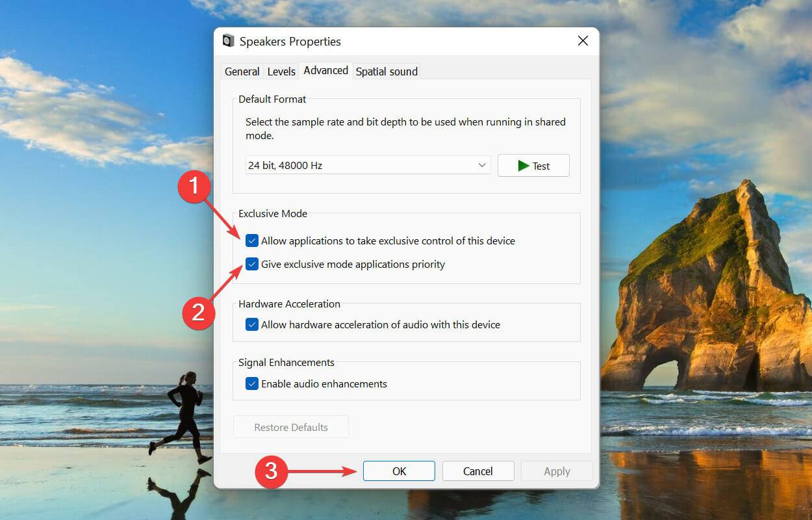Open the Default Format dropdown
812x520 pixels.
(x=367, y=165)
